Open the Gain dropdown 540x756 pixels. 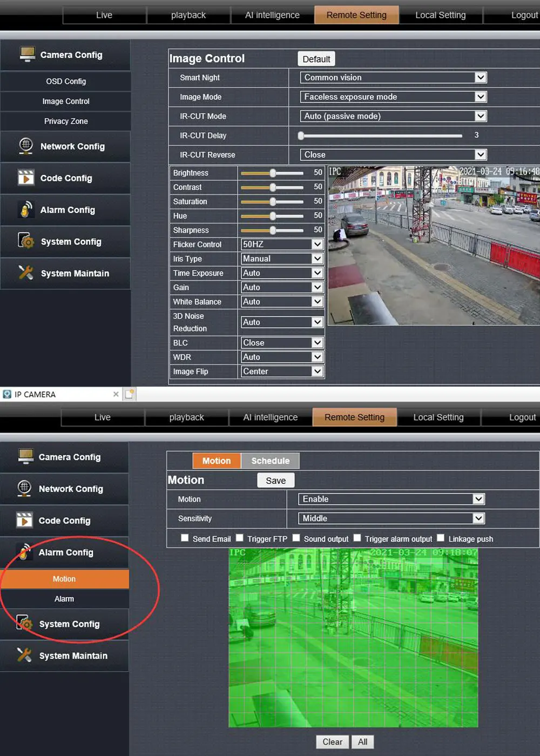282,287
